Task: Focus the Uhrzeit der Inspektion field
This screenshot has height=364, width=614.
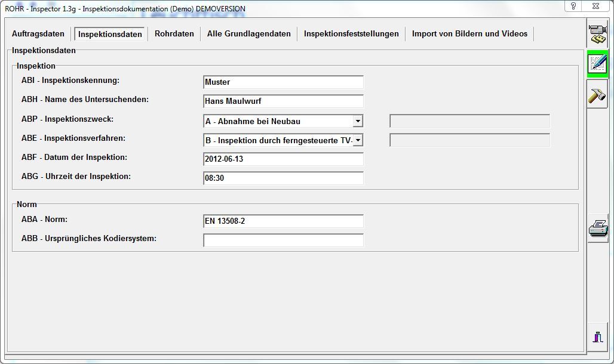Action: (283, 178)
